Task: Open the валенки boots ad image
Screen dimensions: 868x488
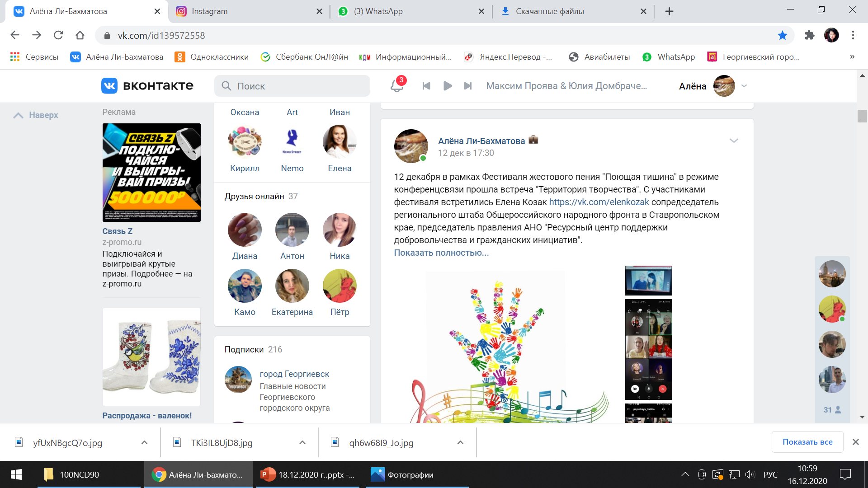Action: pyautogui.click(x=151, y=357)
